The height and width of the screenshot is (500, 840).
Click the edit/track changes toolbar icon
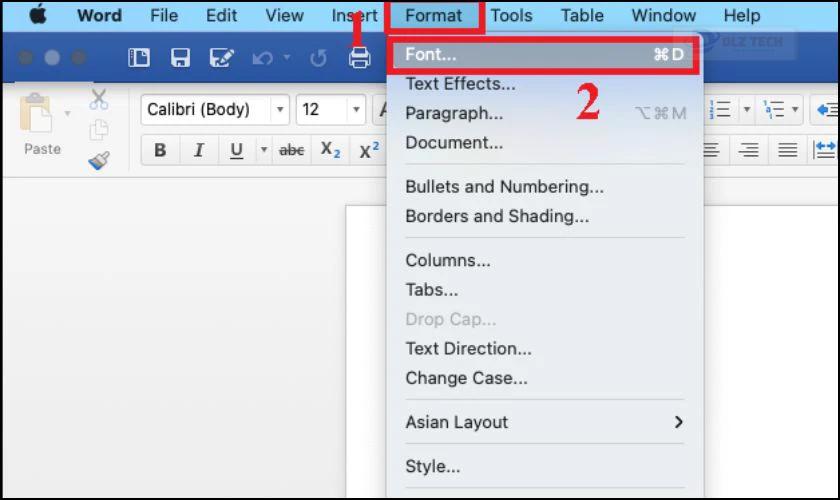coord(221,57)
